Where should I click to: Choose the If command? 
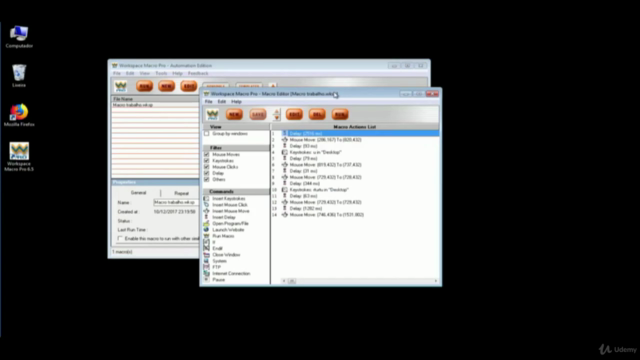click(x=213, y=242)
